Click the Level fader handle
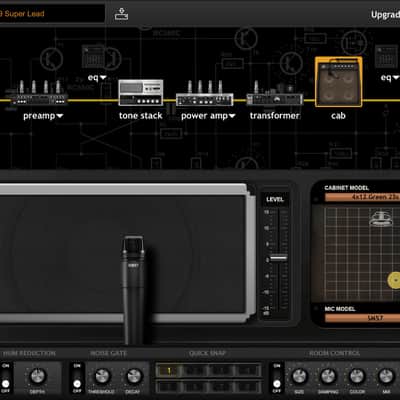 tap(278, 258)
